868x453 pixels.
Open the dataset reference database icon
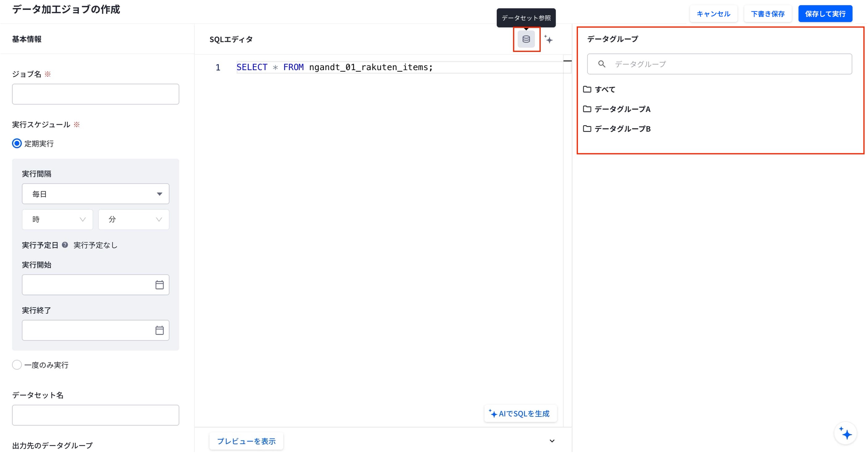(x=526, y=39)
